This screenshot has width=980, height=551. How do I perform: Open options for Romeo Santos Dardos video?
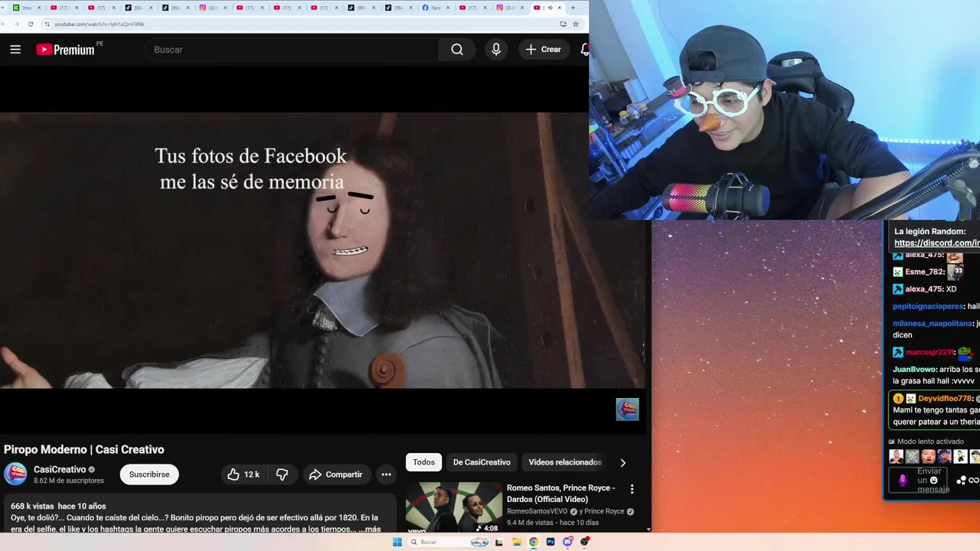point(632,489)
